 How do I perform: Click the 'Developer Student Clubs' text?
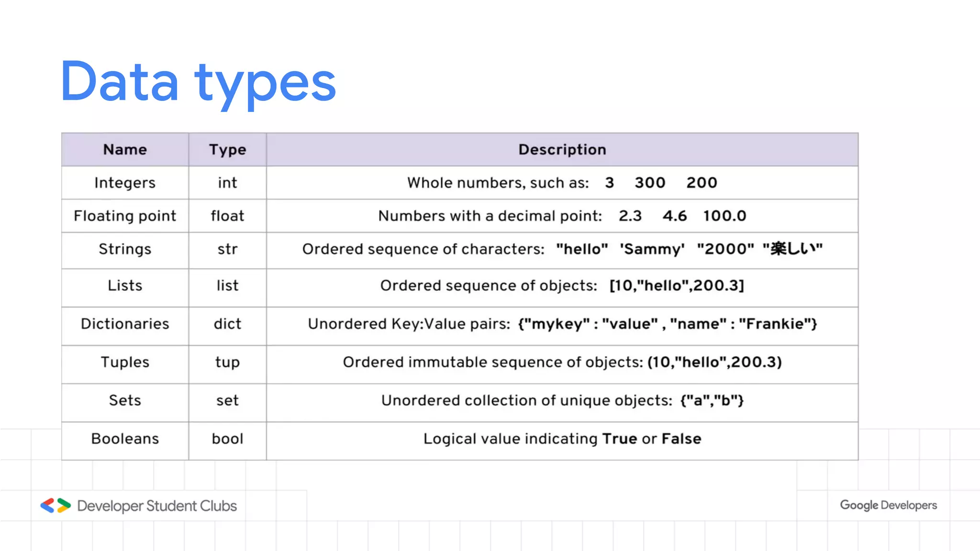tap(157, 506)
